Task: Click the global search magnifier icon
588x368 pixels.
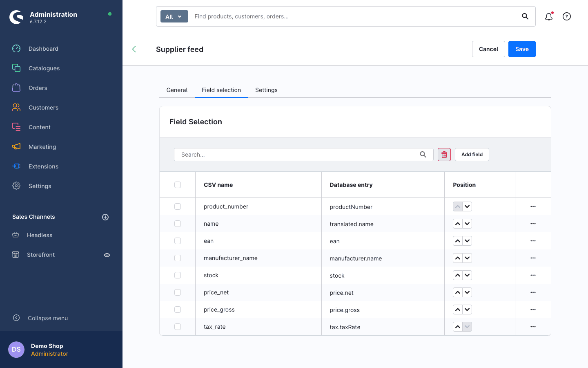Action: [x=525, y=16]
